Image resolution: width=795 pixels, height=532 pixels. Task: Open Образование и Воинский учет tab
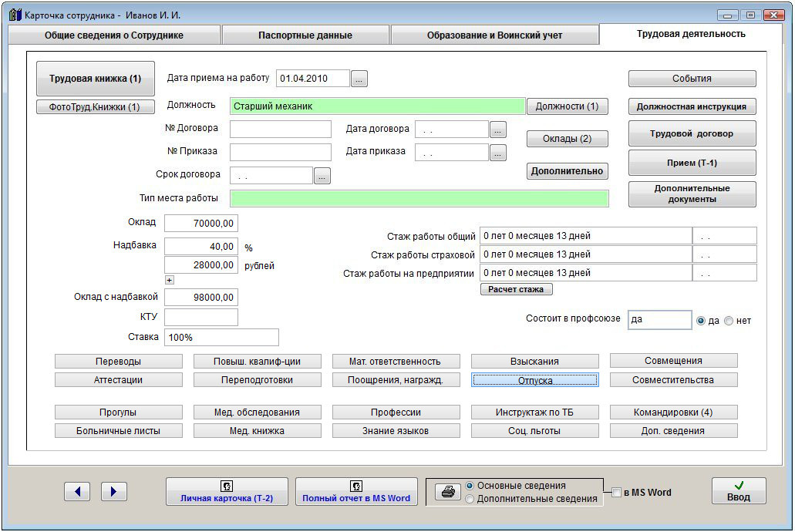494,35
